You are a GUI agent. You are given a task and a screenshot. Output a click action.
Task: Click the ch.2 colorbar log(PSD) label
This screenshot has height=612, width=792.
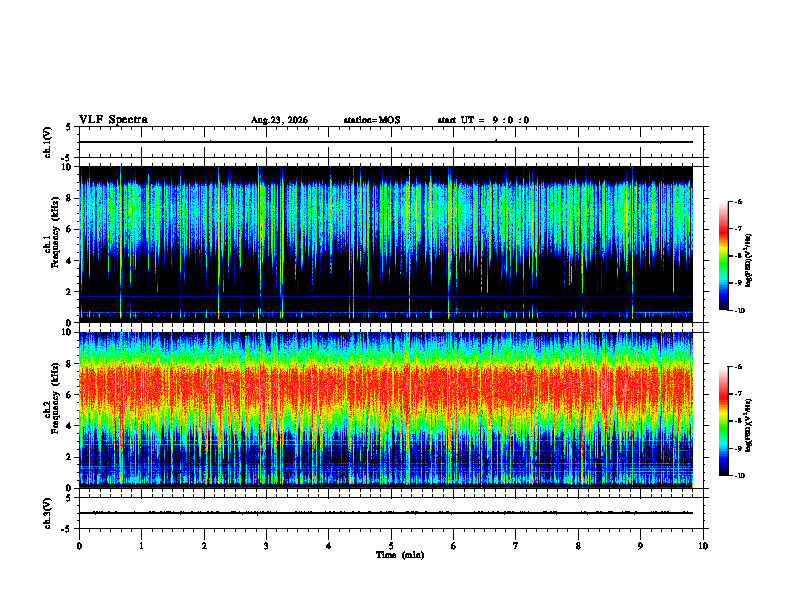pos(749,425)
